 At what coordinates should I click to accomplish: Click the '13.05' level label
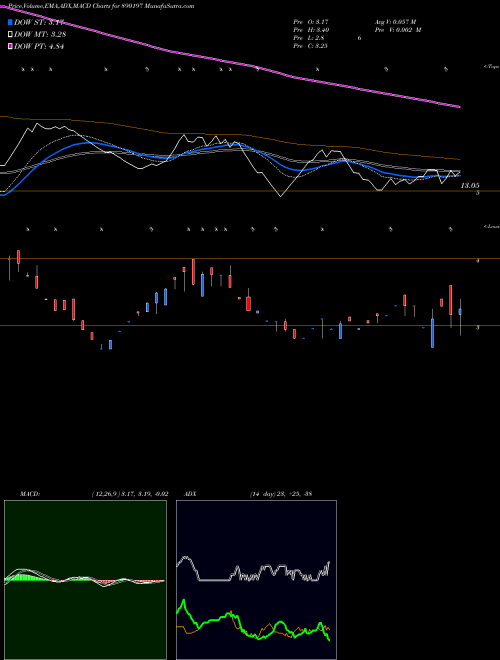470,186
